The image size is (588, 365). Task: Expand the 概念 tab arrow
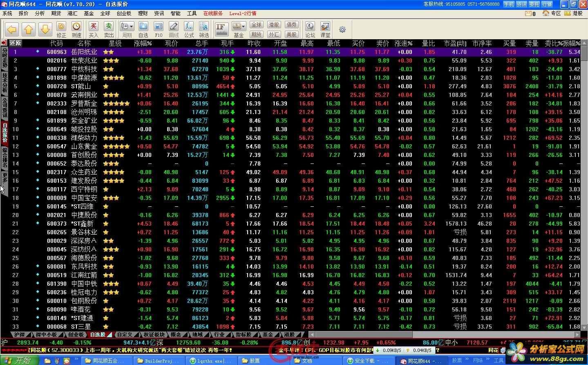click(x=185, y=335)
